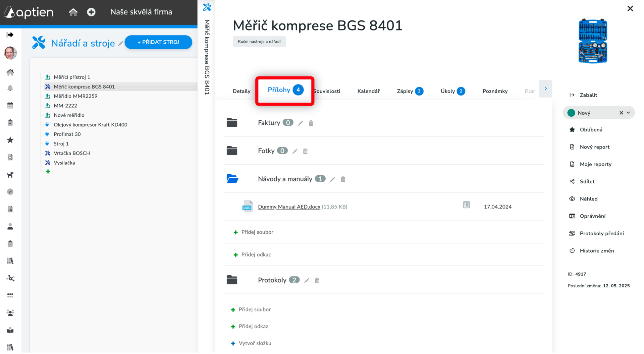Screen dimensions: 644x354
Task: Click the home icon in top bar
Action: [73, 12]
